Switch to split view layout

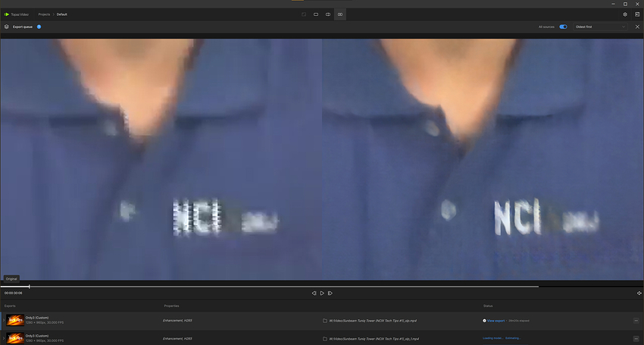328,14
